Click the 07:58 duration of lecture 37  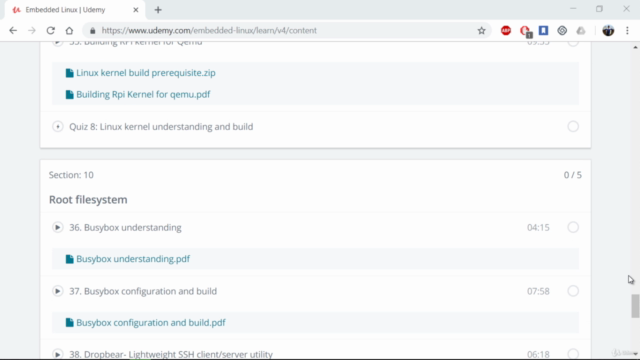(538, 291)
